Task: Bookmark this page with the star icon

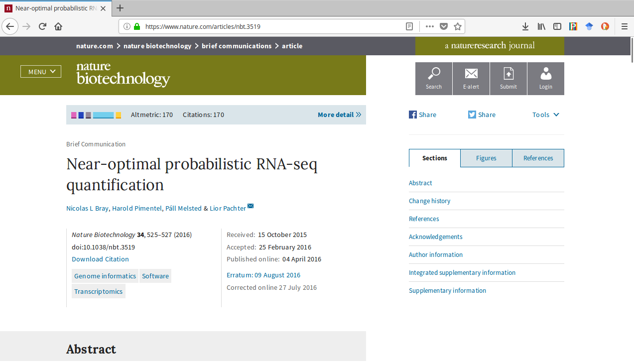Action: click(458, 26)
